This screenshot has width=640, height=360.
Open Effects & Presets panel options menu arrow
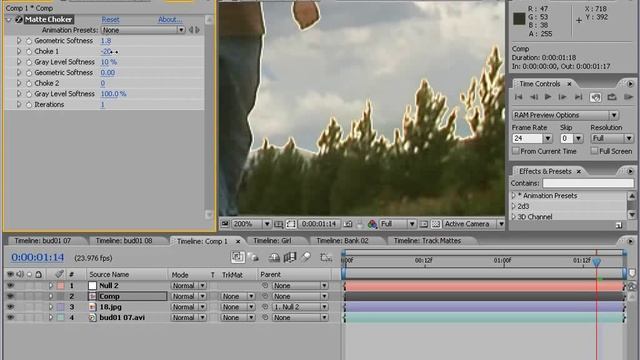coord(630,171)
